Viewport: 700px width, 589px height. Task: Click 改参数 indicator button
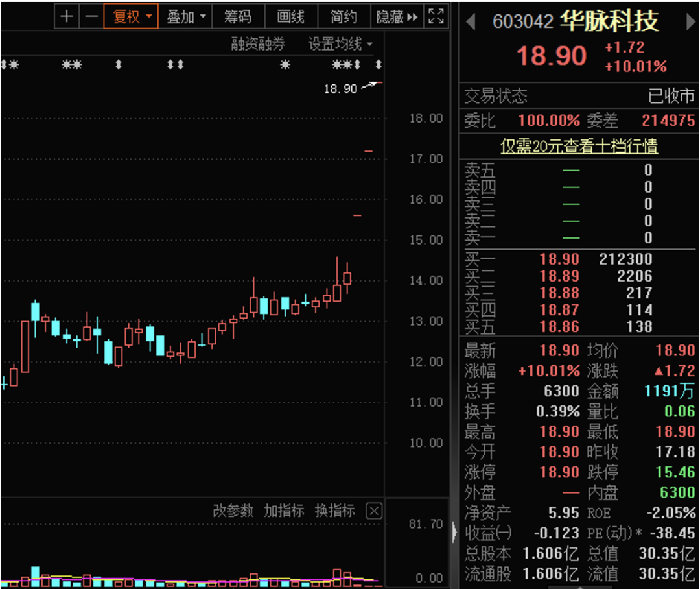(x=233, y=511)
